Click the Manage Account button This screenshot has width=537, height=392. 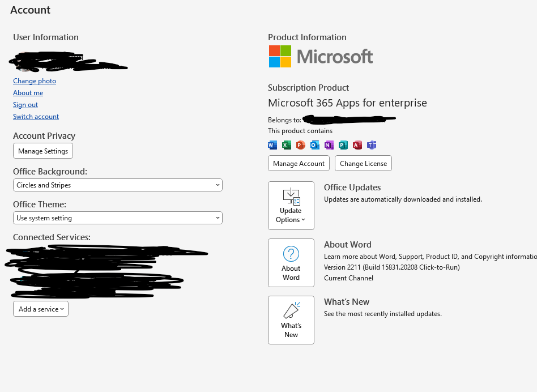(299, 163)
